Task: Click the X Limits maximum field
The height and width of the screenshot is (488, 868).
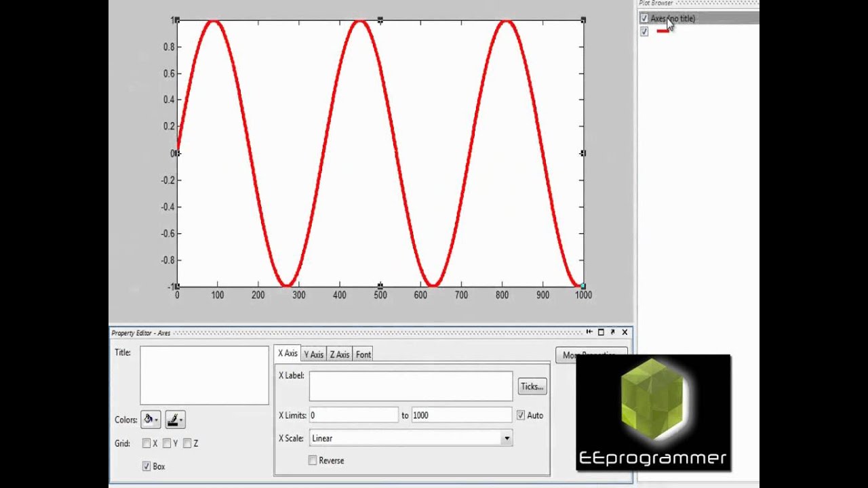Action: tap(461, 415)
